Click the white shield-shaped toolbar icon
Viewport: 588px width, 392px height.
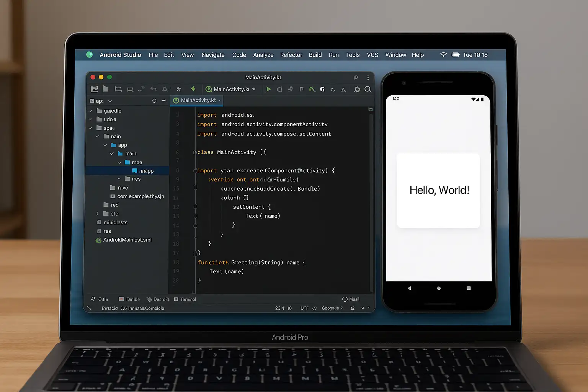point(322,89)
